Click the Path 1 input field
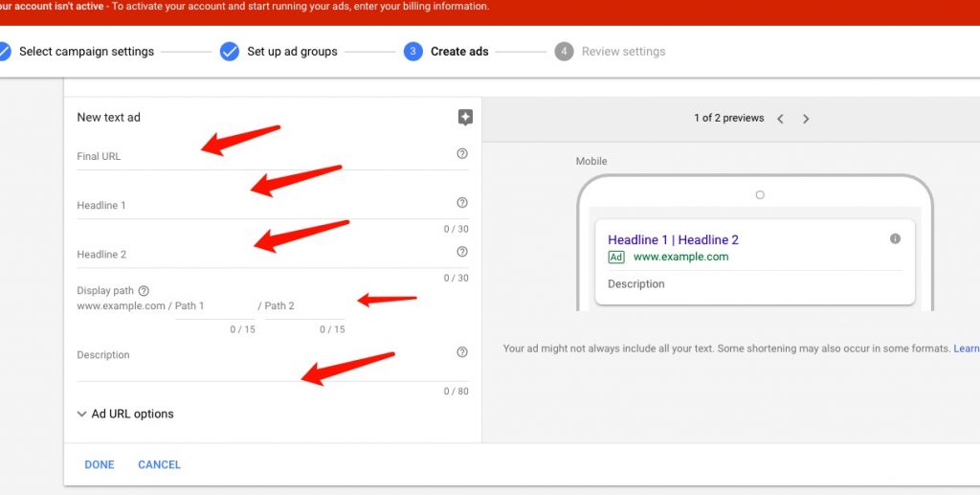 [x=213, y=306]
